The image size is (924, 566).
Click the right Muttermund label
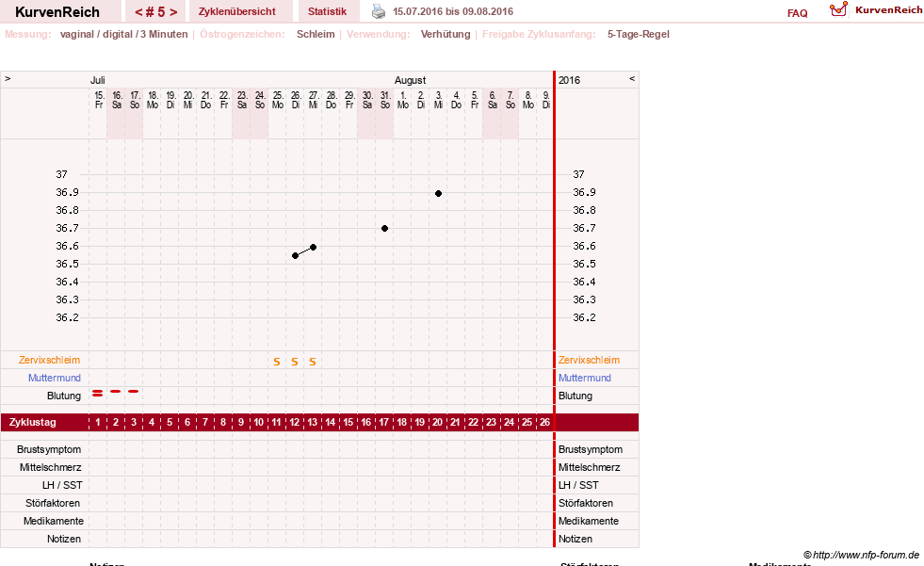585,378
